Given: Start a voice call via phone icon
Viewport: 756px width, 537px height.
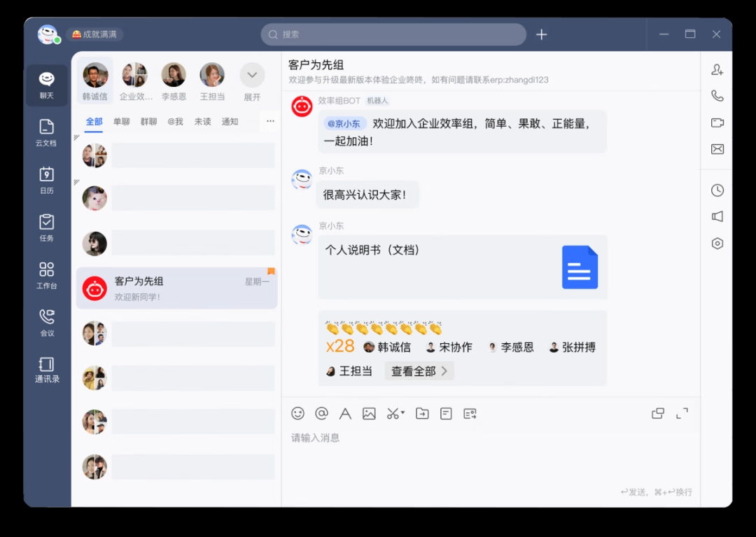Looking at the screenshot, I should tap(717, 95).
